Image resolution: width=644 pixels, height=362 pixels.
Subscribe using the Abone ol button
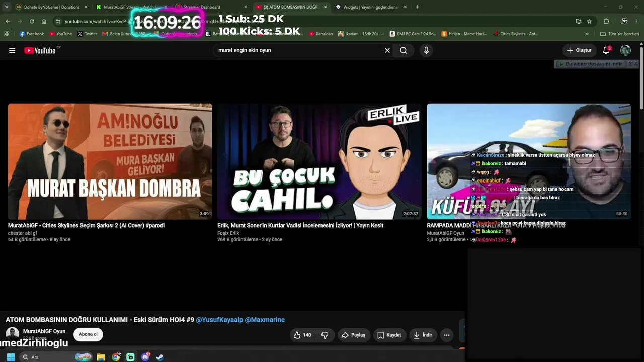coord(88,334)
